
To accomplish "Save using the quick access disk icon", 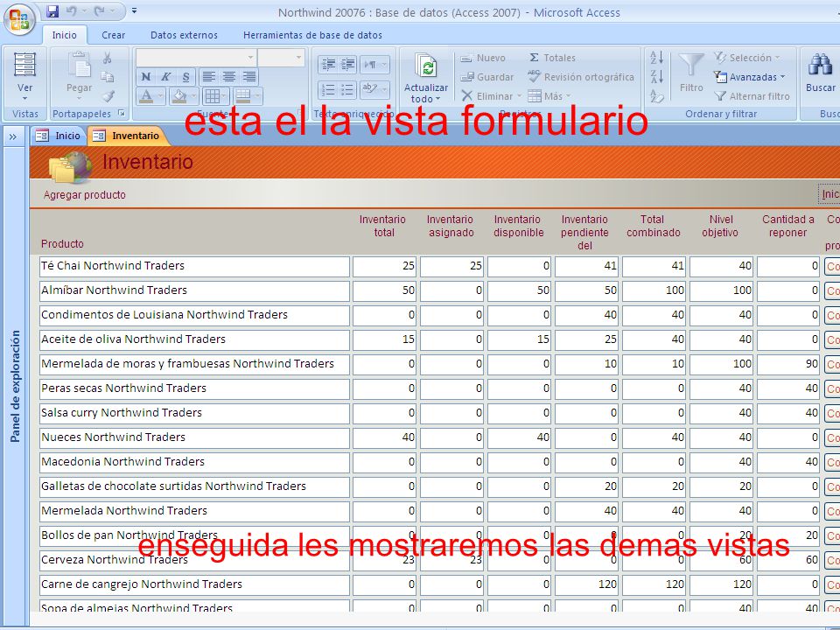I will tap(52, 11).
